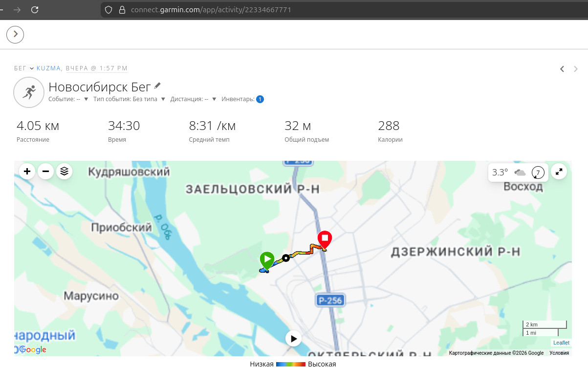This screenshot has height=388, width=588.
Task: Click the wind speed indicator showing 7
Action: pos(538,172)
